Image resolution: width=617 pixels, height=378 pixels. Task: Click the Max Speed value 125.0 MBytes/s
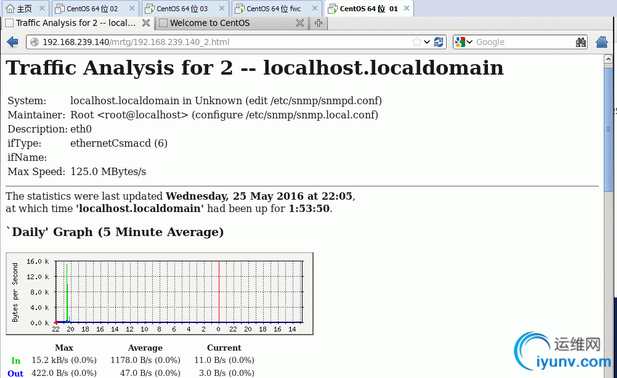pos(108,171)
